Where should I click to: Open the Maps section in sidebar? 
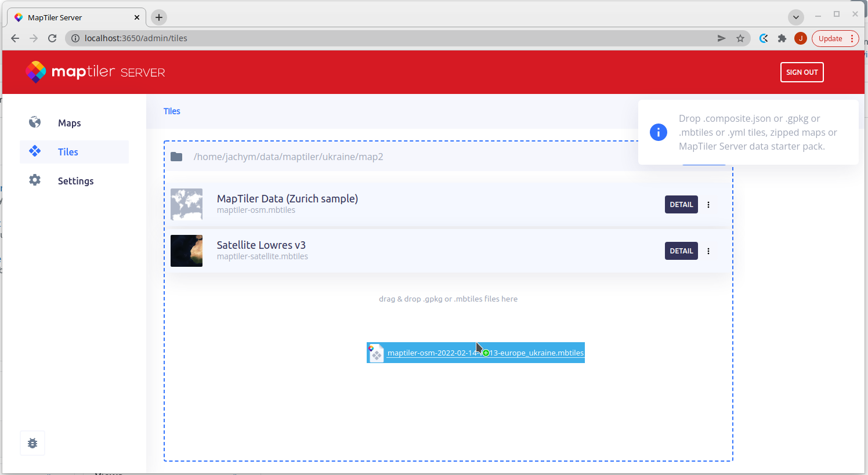click(69, 123)
